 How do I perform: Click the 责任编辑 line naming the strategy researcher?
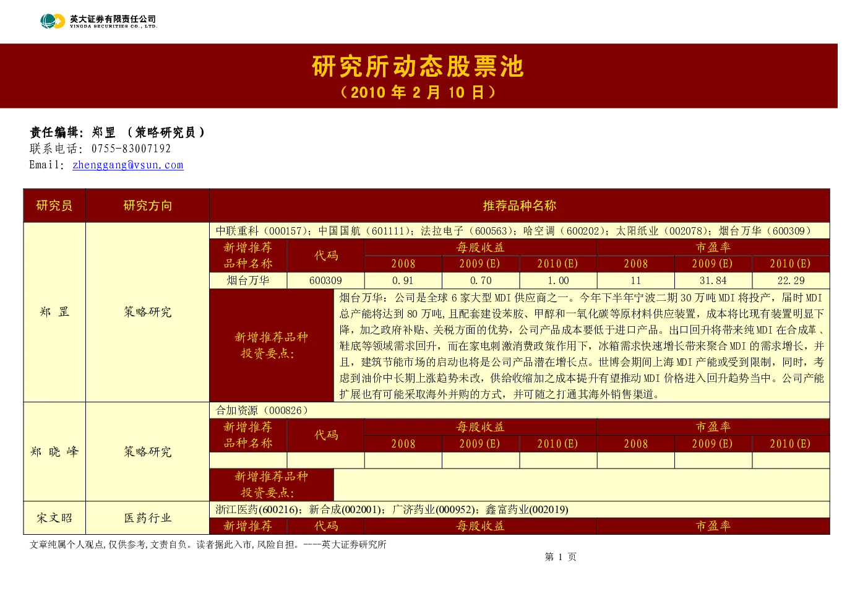(x=118, y=132)
